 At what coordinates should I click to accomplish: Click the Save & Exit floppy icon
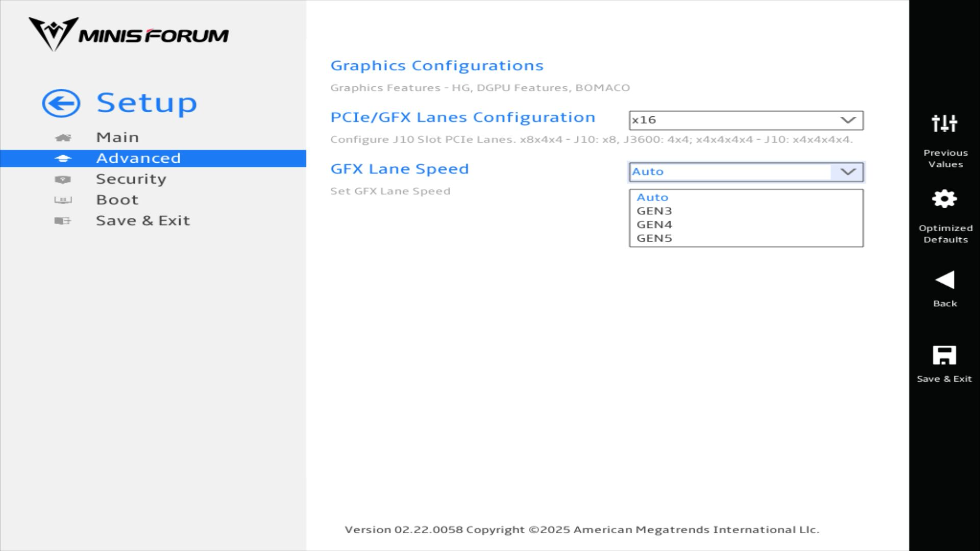(944, 355)
